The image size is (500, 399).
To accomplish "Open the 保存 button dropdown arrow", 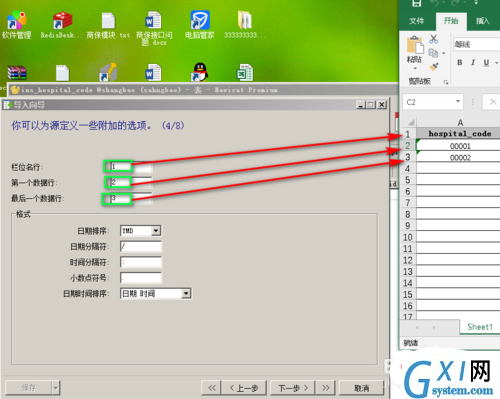I will (x=56, y=388).
